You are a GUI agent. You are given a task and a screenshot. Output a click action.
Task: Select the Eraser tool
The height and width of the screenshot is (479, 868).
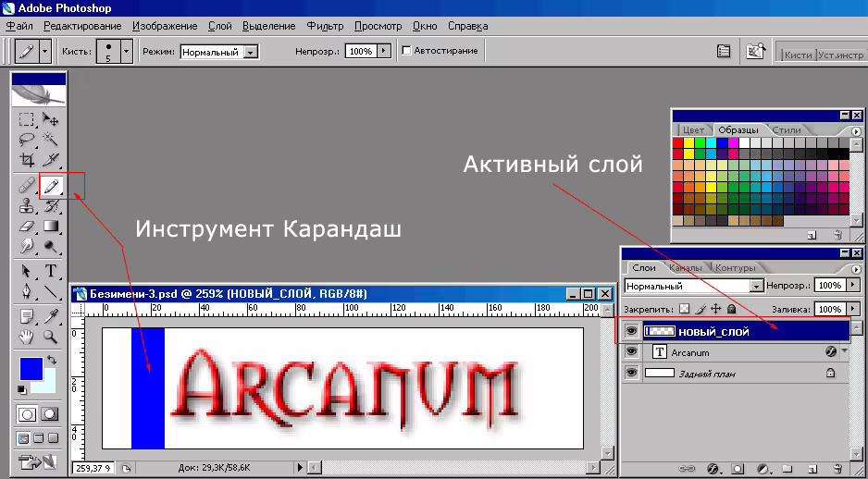[26, 226]
